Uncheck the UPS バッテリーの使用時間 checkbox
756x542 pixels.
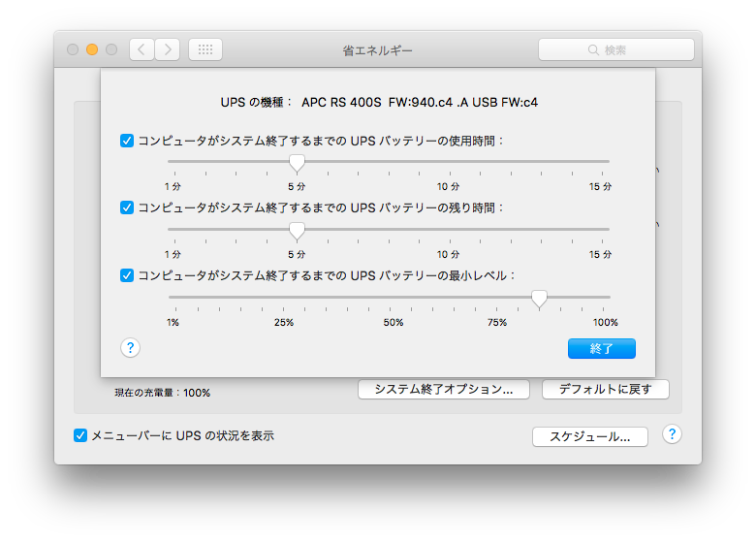tap(127, 141)
